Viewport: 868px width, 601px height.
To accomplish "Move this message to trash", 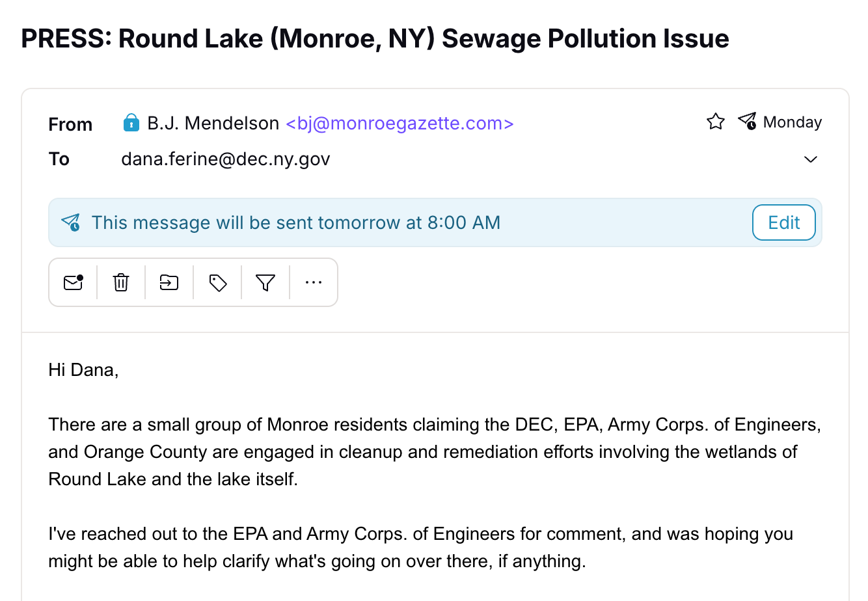I will click(x=121, y=282).
